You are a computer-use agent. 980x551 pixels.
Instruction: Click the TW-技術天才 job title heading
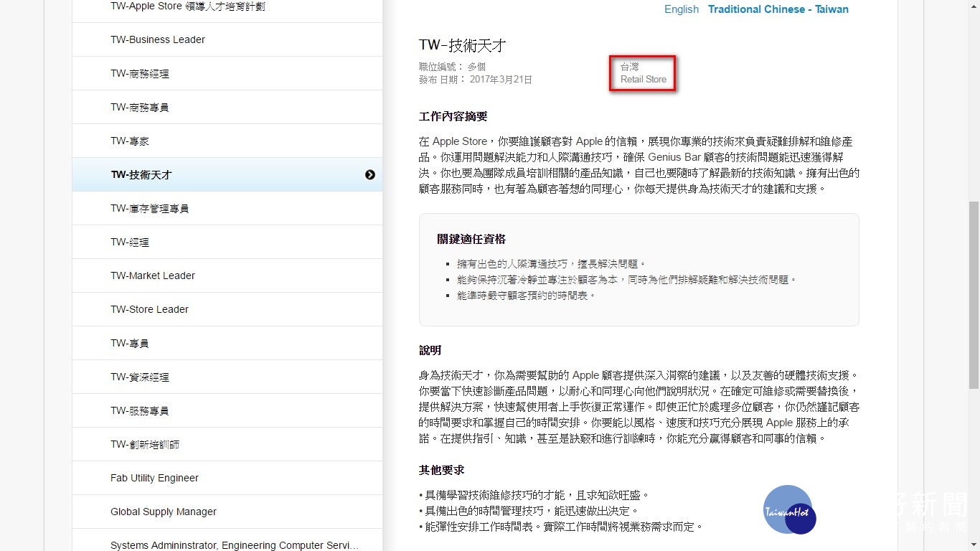point(463,45)
